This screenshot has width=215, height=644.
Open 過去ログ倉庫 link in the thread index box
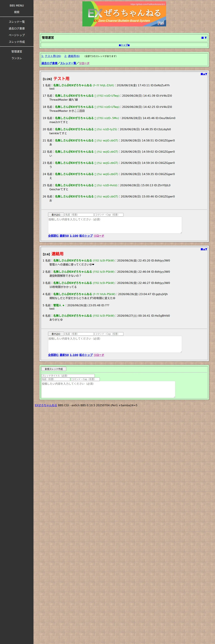(49, 63)
